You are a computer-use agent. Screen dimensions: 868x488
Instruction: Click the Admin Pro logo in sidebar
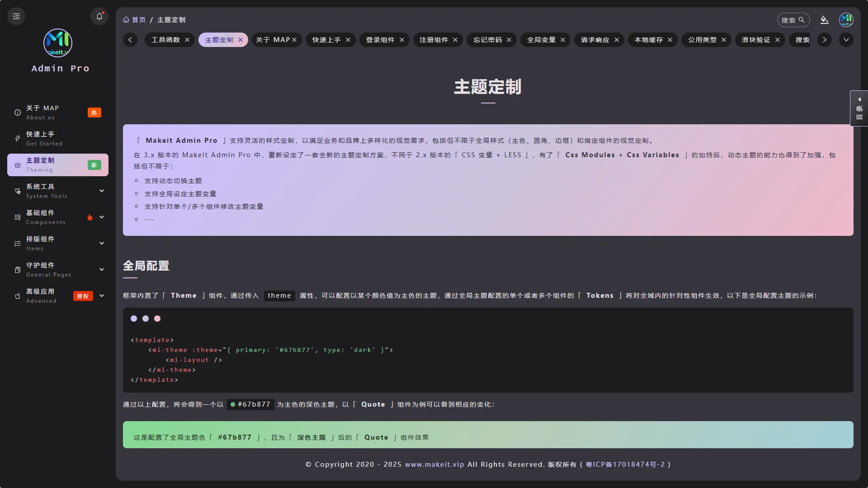point(58,43)
